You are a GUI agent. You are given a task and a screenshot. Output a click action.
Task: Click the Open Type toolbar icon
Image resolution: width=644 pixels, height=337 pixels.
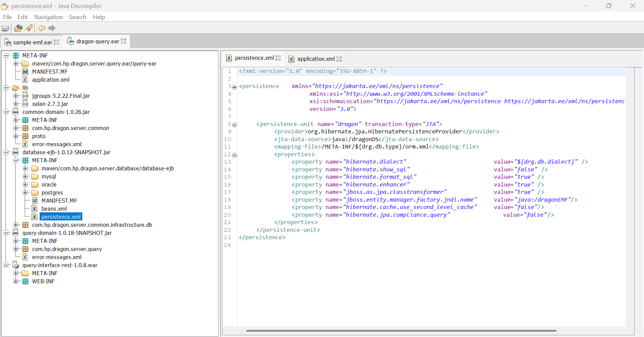pos(18,28)
